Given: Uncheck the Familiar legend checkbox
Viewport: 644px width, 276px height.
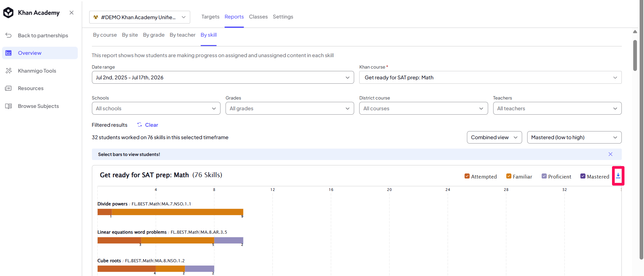Looking at the screenshot, I should coord(509,176).
